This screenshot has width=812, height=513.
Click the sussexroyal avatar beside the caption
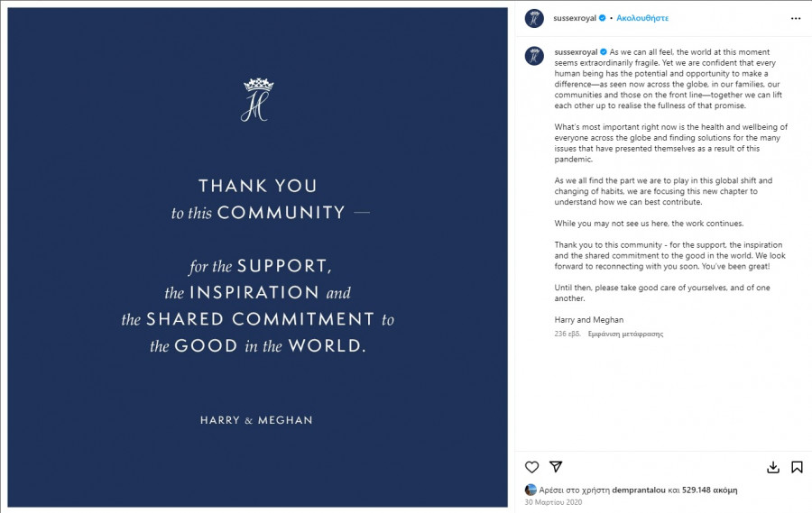534,56
